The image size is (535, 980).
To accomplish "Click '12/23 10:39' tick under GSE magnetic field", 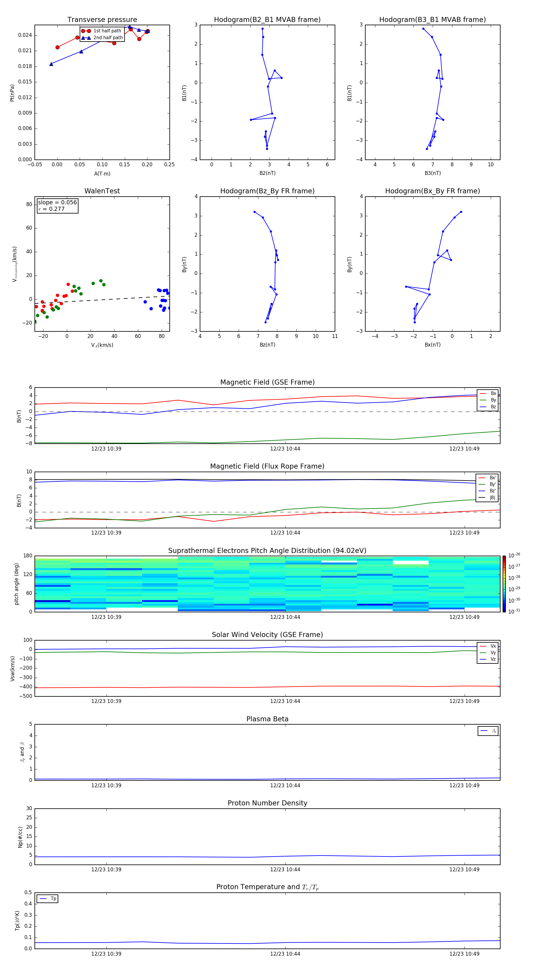I will click(106, 449).
